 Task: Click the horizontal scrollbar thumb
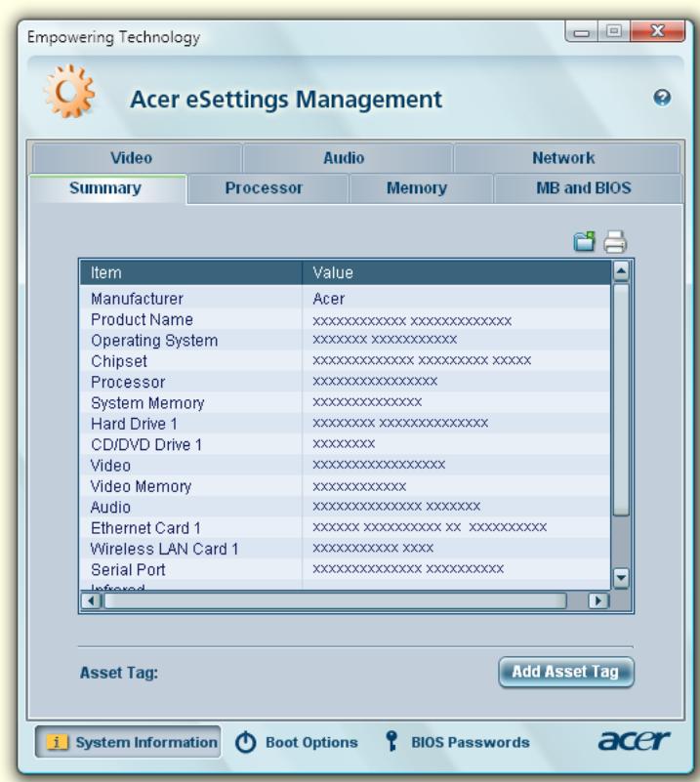click(x=335, y=600)
